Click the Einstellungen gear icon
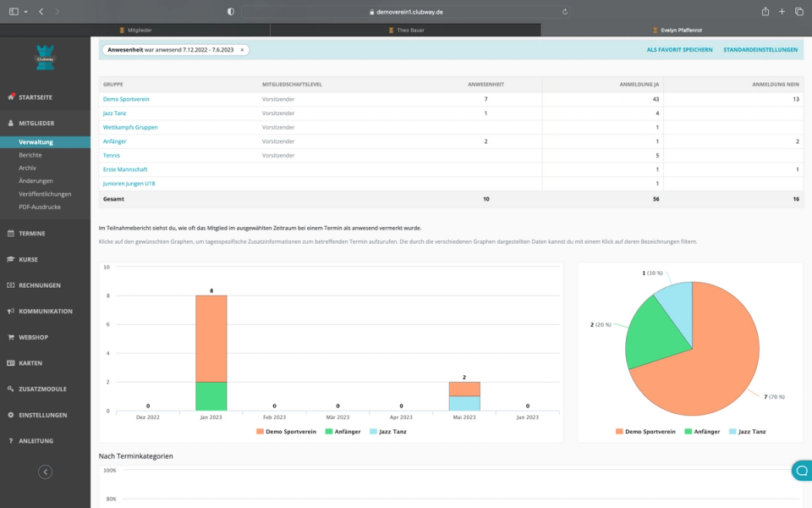Screen dimensions: 812x508 coord(11,415)
